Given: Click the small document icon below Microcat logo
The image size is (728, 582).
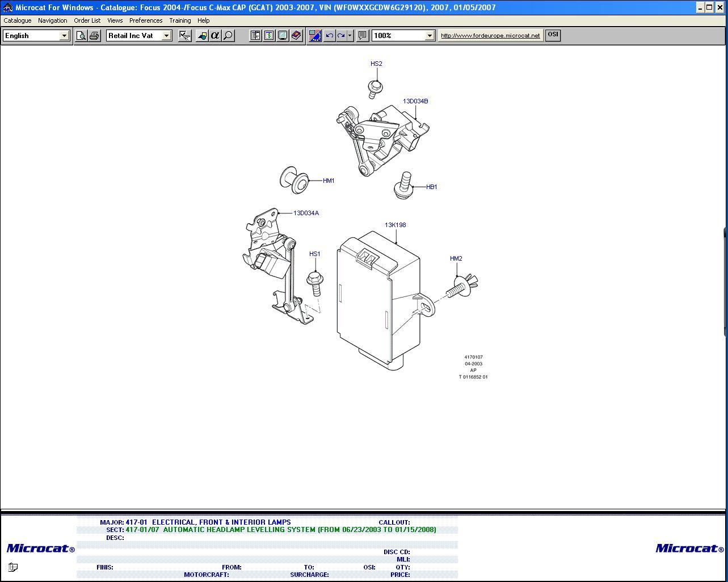Looking at the screenshot, I should [x=13, y=567].
